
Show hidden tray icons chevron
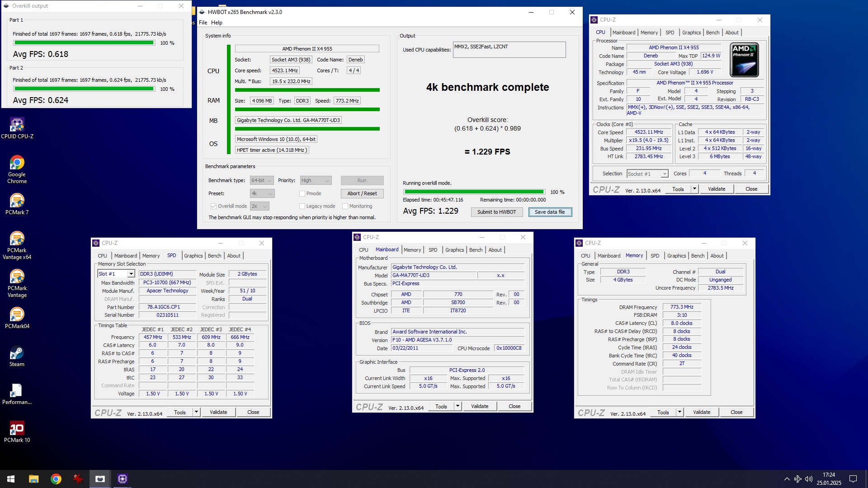(787, 479)
